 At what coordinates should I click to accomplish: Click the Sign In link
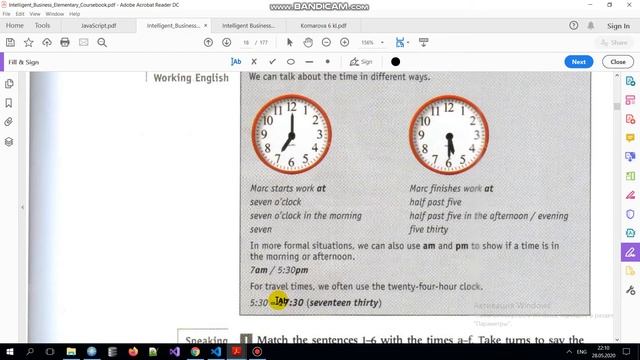tap(618, 26)
